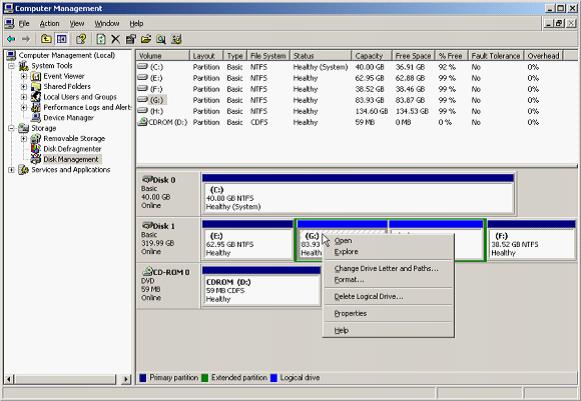
Task: Sort by the Free Space column header
Action: click(x=413, y=56)
